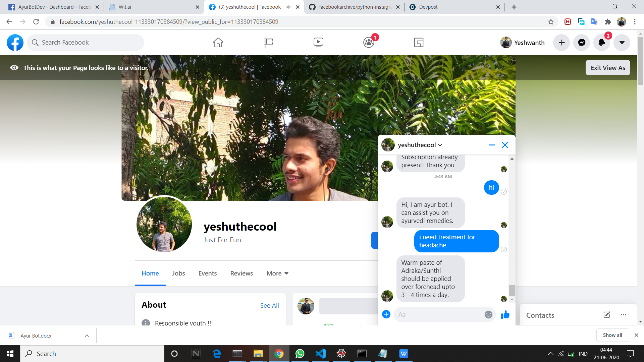644x362 pixels.
Task: Bookmark this page with the star icon
Action: [551, 22]
